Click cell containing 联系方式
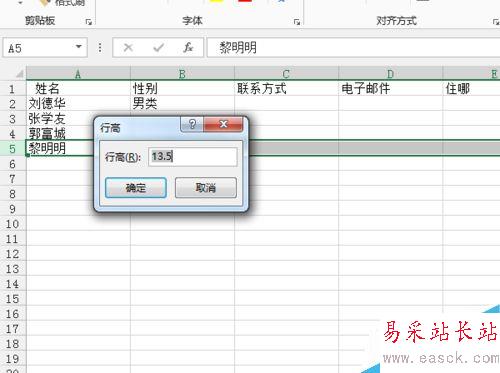500x373 pixels. click(286, 89)
